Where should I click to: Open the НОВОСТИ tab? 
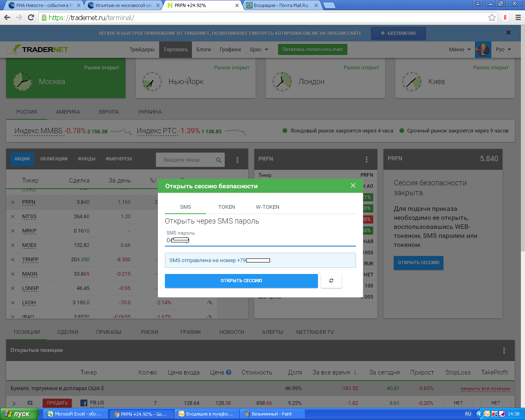click(232, 332)
